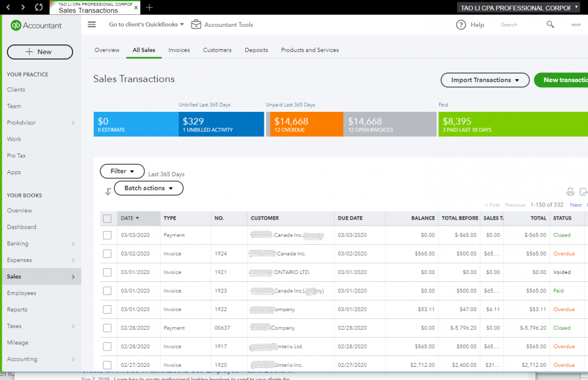
Task: Open Reports in the sidebar
Action: (x=17, y=310)
